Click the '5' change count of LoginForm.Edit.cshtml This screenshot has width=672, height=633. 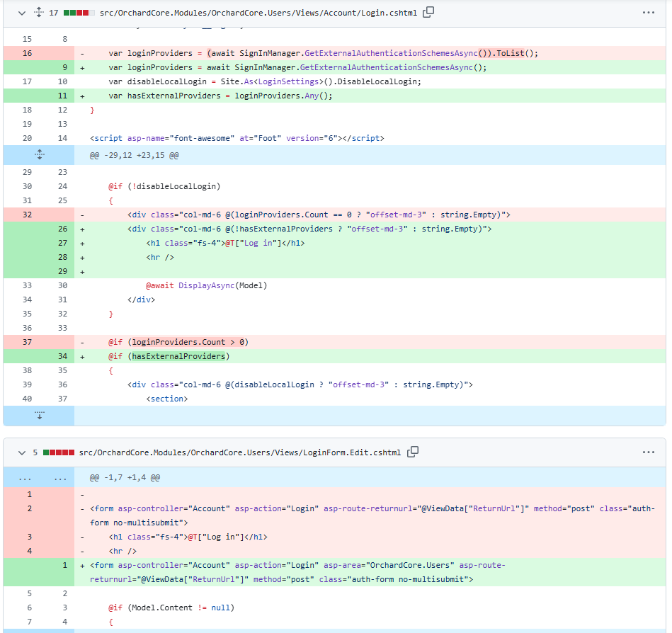pos(35,452)
